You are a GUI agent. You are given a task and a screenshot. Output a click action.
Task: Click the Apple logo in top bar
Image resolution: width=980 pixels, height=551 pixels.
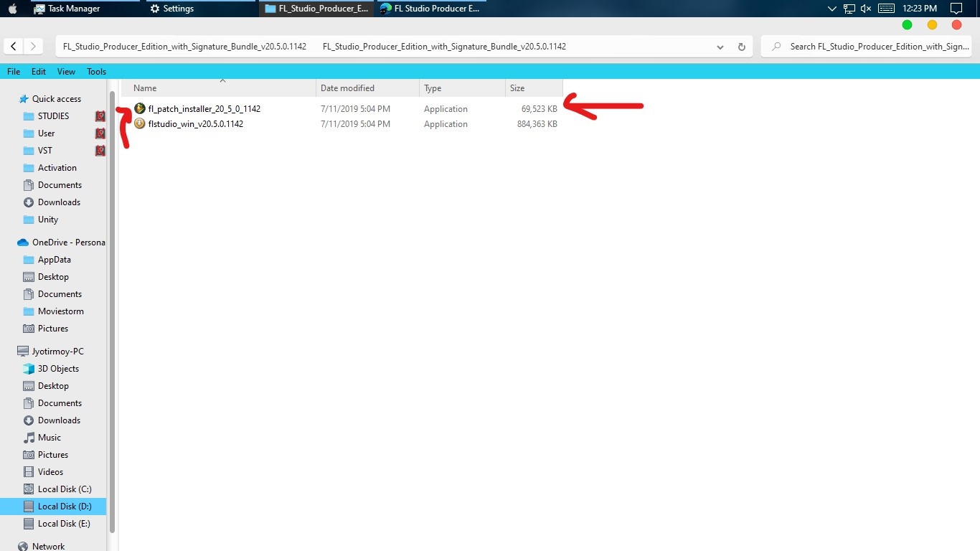pyautogui.click(x=12, y=9)
